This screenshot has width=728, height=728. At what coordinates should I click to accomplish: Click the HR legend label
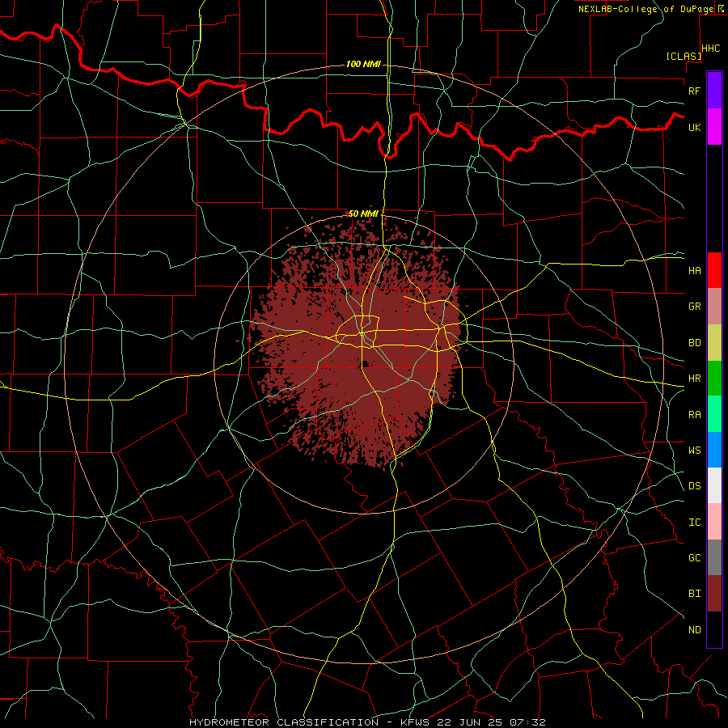(x=694, y=379)
